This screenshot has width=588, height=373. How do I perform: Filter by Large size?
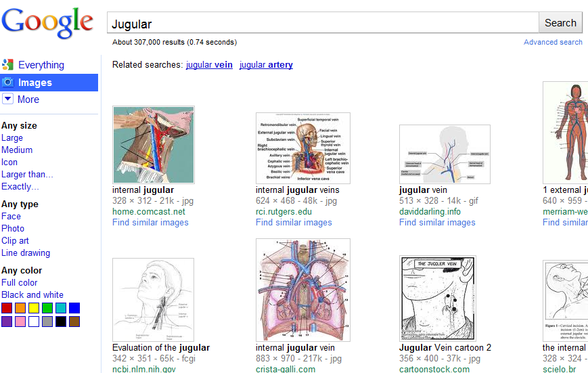click(x=12, y=137)
